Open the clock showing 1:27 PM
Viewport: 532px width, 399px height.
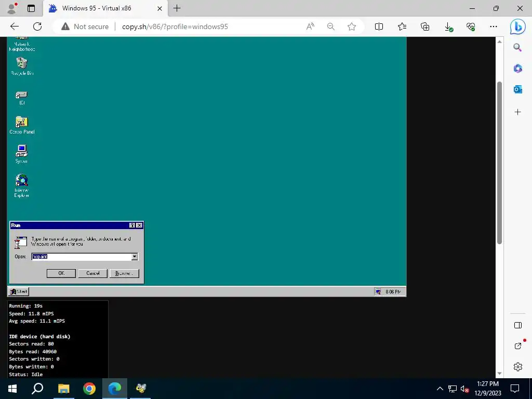(488, 389)
